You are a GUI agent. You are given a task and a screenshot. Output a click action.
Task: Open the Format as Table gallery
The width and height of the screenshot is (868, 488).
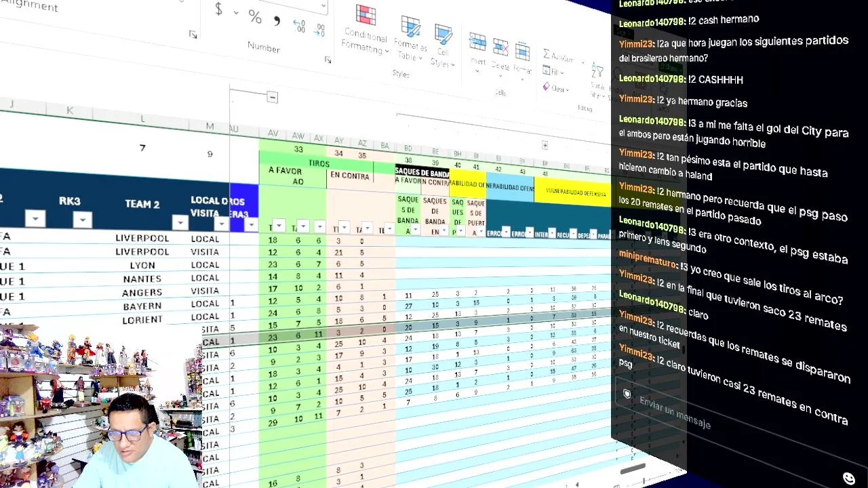pos(410,39)
